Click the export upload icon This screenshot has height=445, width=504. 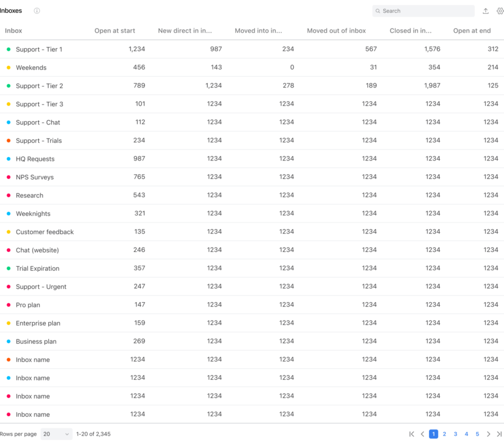tap(486, 11)
